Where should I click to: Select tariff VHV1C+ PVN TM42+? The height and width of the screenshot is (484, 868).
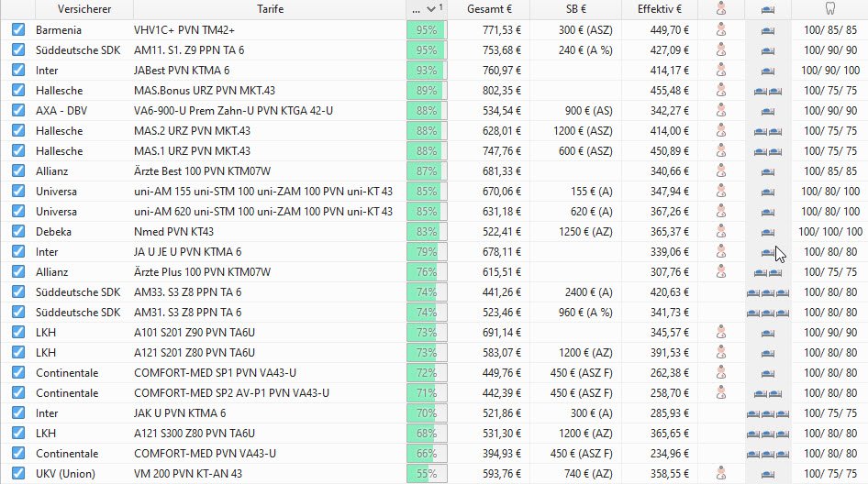(x=184, y=30)
